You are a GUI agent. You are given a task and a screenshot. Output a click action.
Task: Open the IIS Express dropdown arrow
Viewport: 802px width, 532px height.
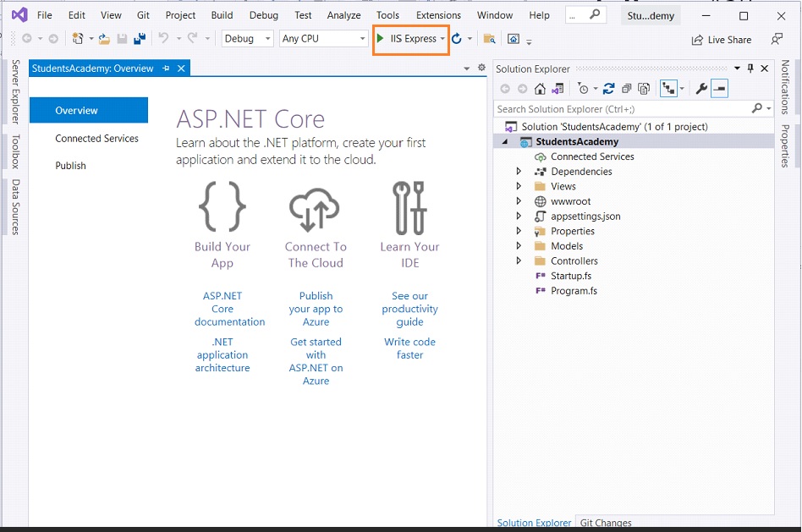(442, 39)
